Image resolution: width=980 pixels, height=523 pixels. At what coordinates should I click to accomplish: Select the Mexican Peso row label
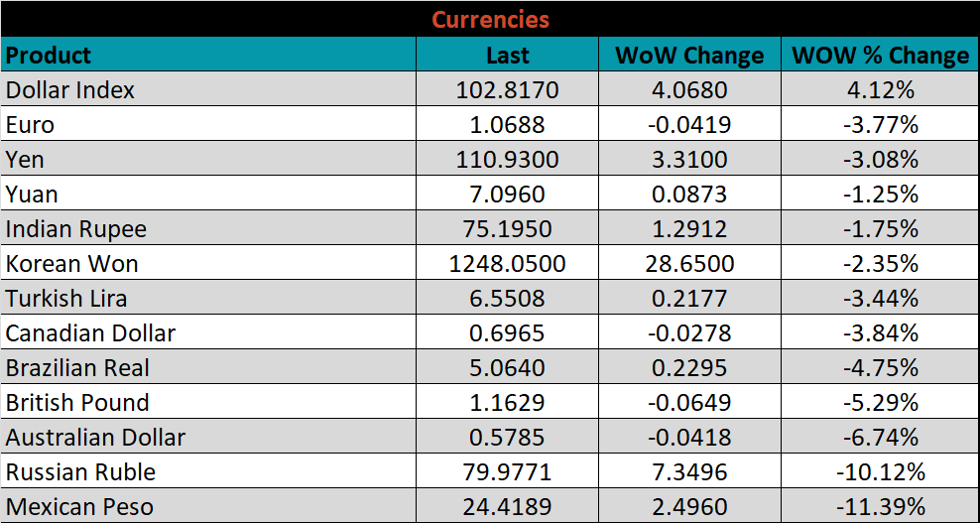point(79,507)
